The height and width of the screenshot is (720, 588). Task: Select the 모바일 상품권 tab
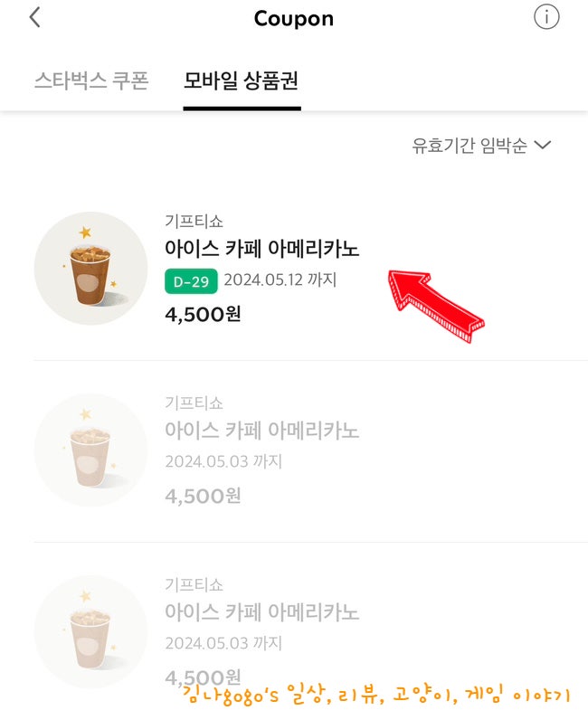pyautogui.click(x=241, y=81)
